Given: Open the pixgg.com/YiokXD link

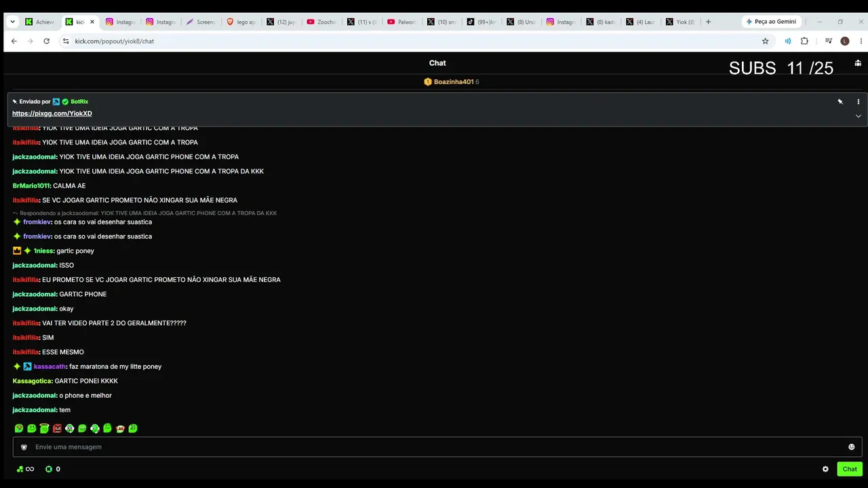Looking at the screenshot, I should [52, 114].
